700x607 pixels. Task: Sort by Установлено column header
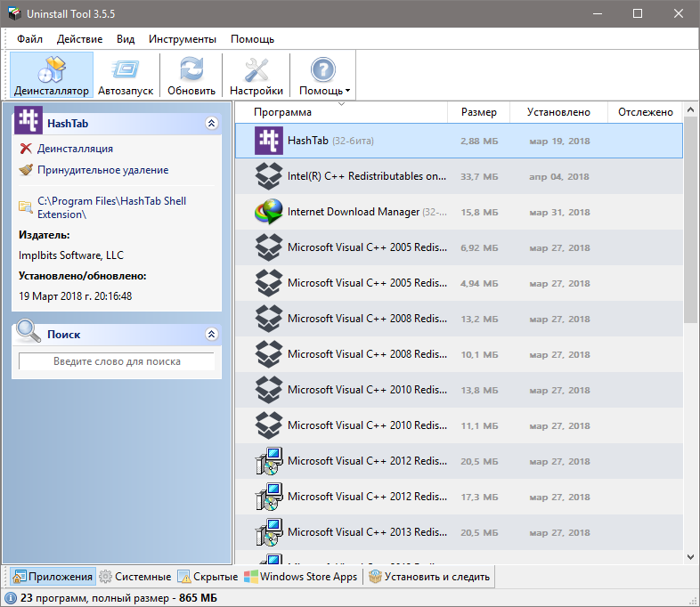[558, 112]
